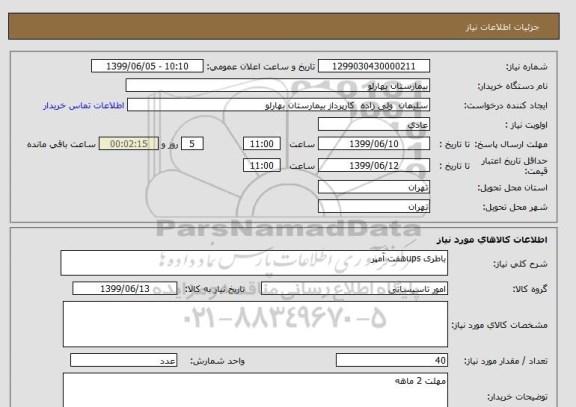Click the remaining days field showing 5
Viewport: 576px width, 407px height.
192,144
